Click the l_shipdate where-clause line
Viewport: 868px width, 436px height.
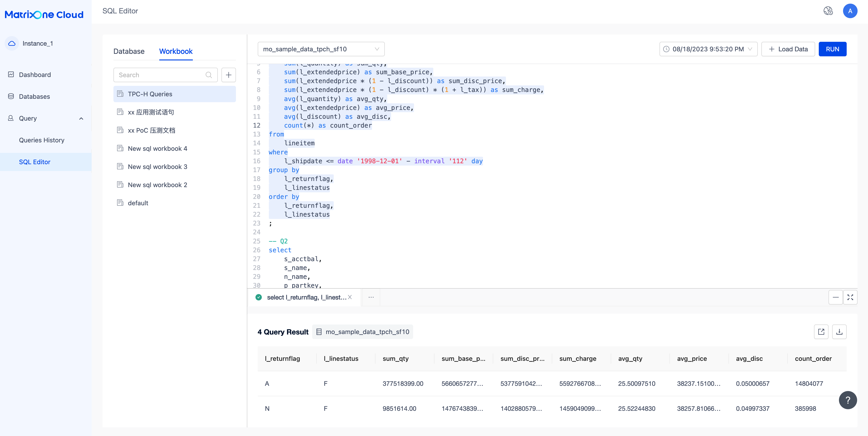click(x=383, y=161)
